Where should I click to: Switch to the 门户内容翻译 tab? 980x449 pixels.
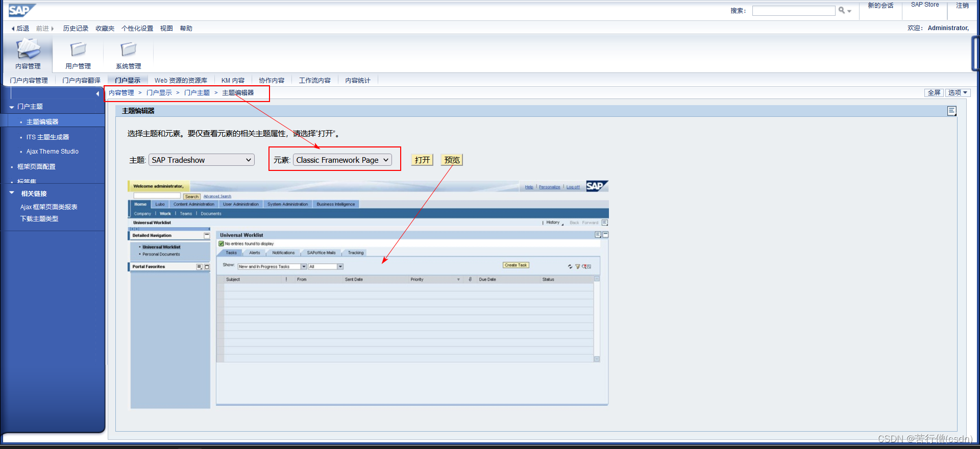[81, 81]
